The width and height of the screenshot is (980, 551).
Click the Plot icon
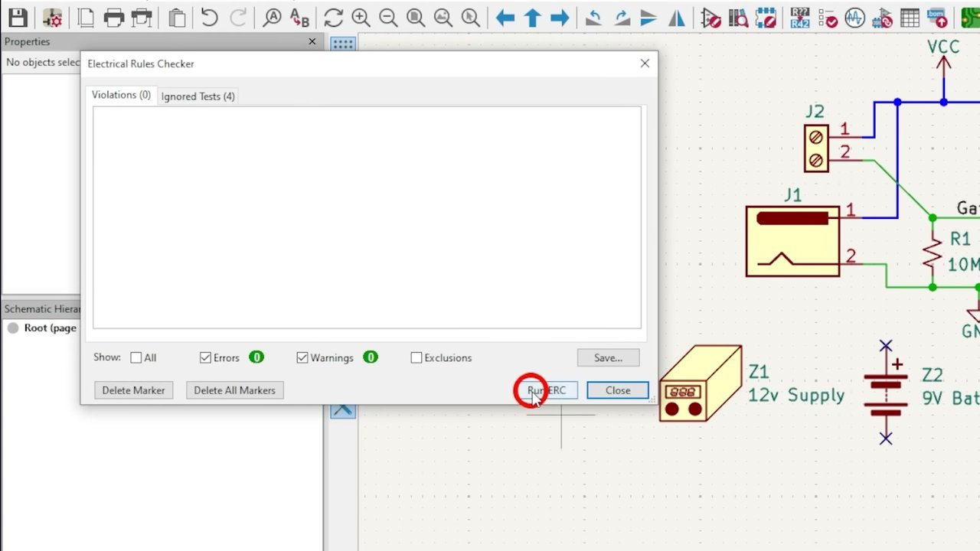tap(142, 17)
